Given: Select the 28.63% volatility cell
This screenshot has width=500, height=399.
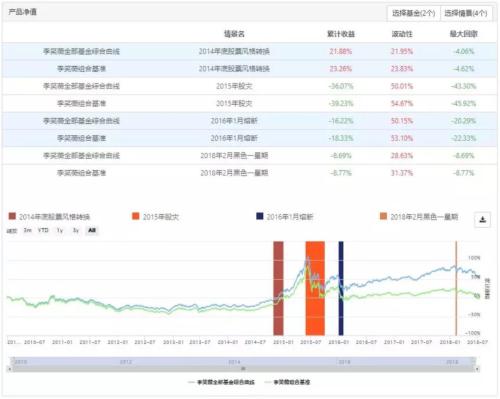Looking at the screenshot, I should pos(402,155).
